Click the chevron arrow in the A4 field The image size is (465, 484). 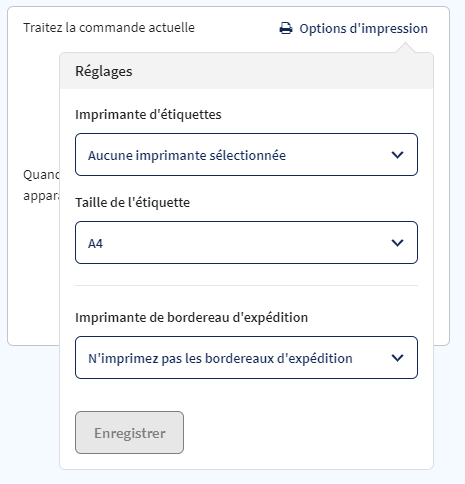coord(397,243)
